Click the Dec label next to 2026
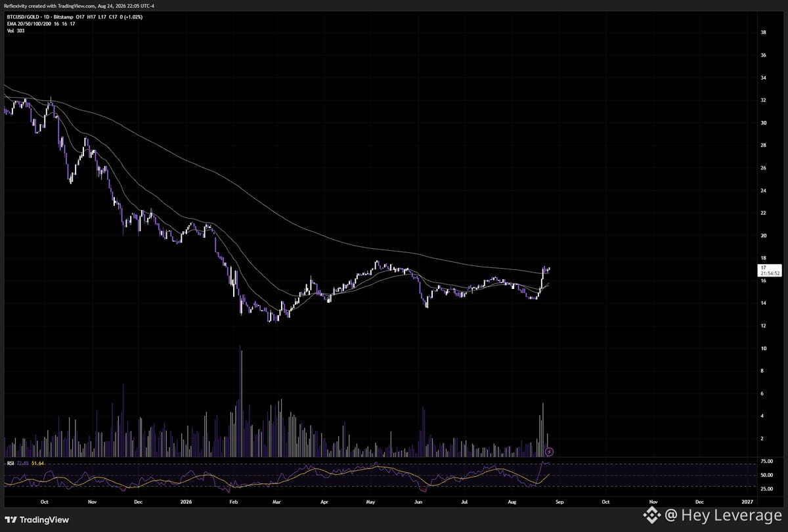The width and height of the screenshot is (788, 532). [x=138, y=501]
